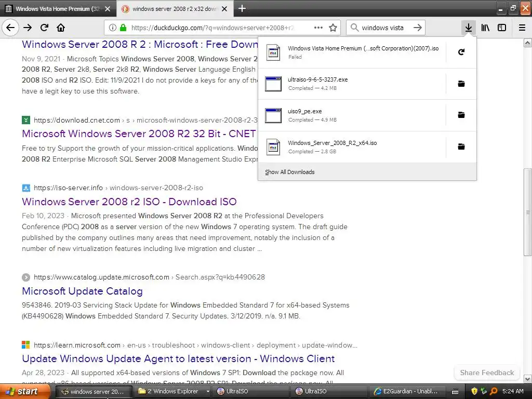Open a new tab with plus button
Viewport: 532px width, 399px height.
pos(242,8)
